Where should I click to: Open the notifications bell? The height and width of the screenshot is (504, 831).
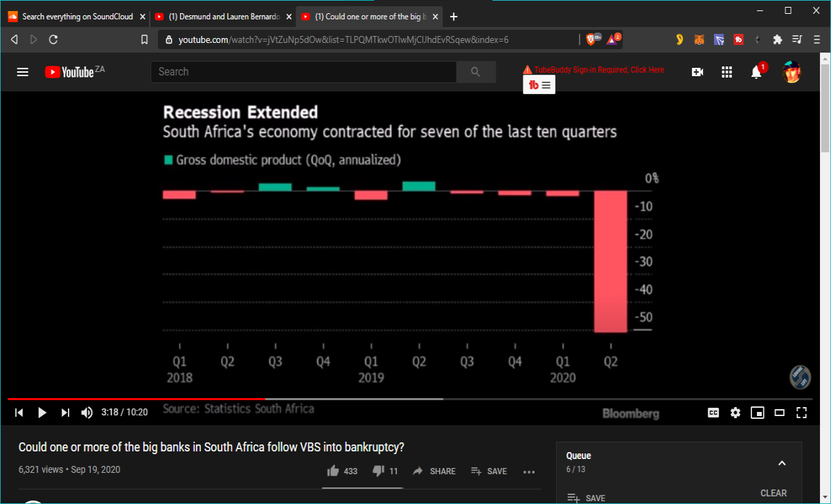(757, 72)
